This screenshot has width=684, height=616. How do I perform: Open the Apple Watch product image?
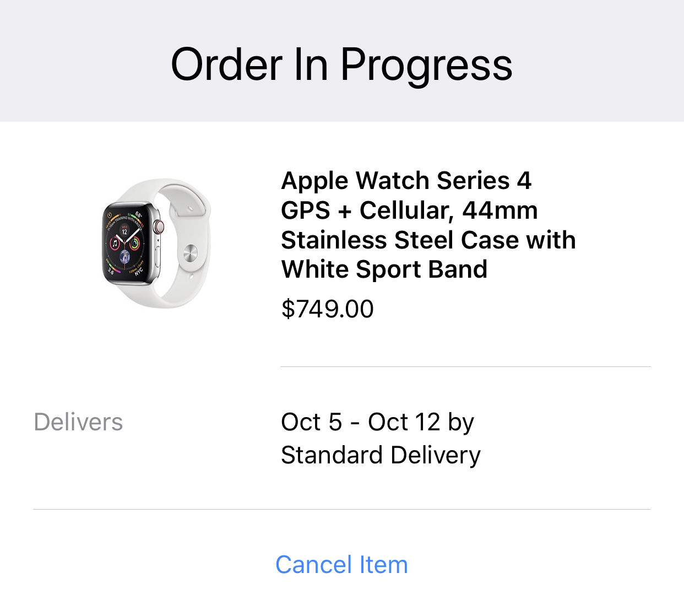(x=156, y=243)
